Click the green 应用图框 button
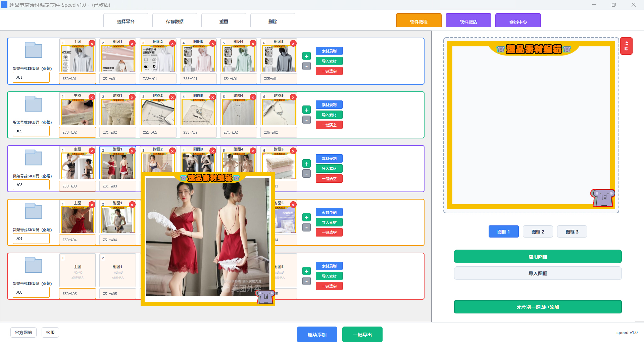Image resolution: width=644 pixels, height=342 pixels. point(538,257)
